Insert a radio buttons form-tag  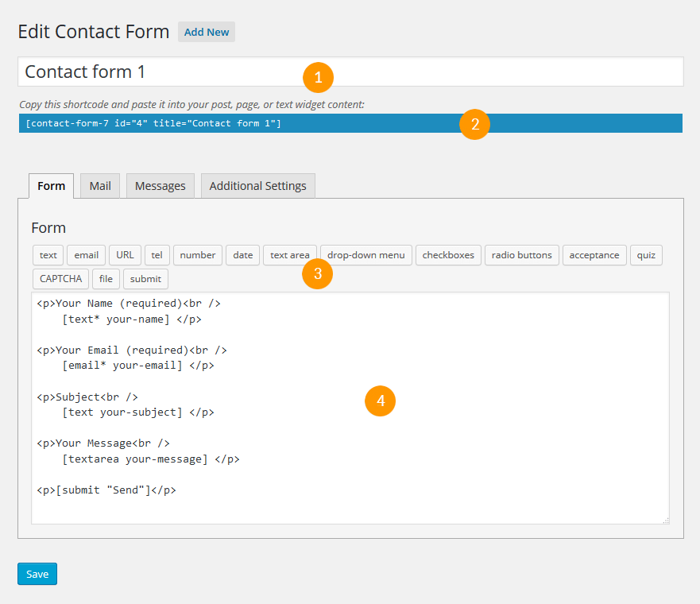coord(521,255)
